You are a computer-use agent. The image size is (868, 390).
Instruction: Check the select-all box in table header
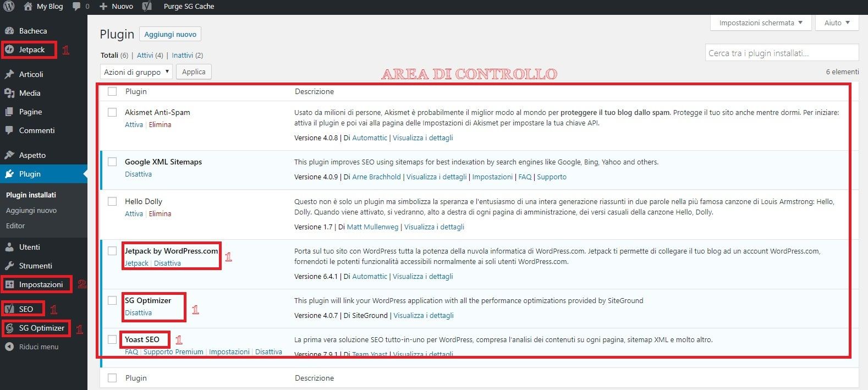112,91
